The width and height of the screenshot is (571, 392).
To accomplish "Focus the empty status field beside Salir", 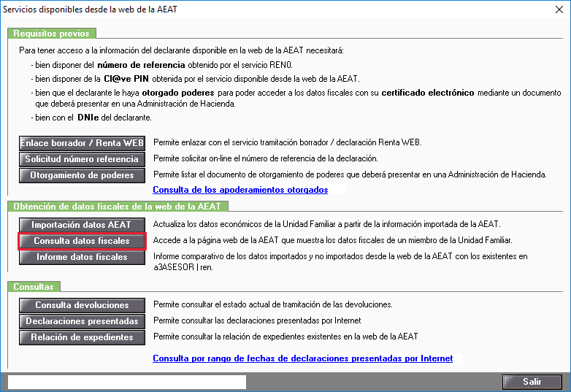I will click(127, 383).
